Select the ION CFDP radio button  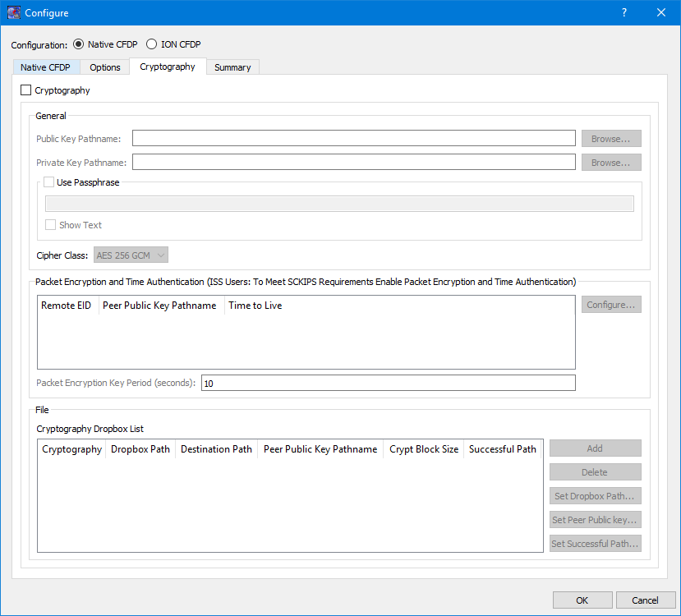151,44
